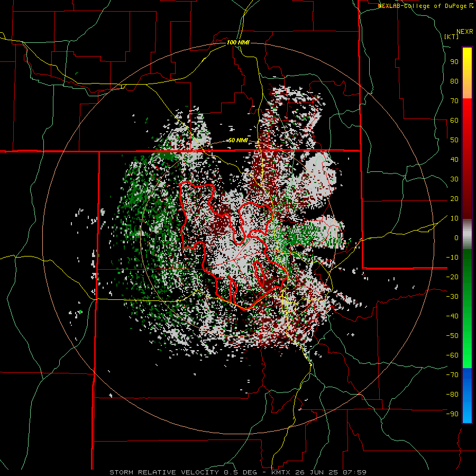
Task: Click the 80 scale value
Action: pos(454,81)
